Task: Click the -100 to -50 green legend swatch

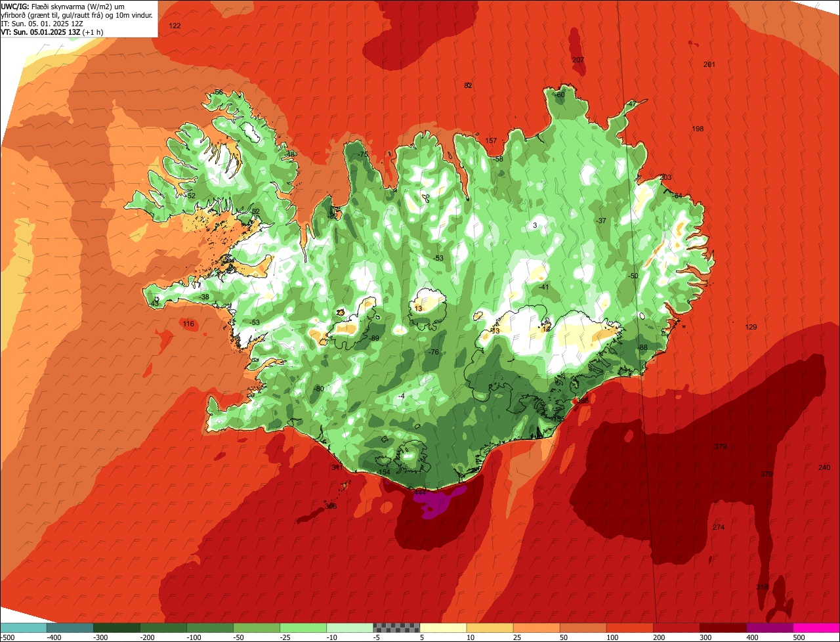Action: click(x=209, y=628)
